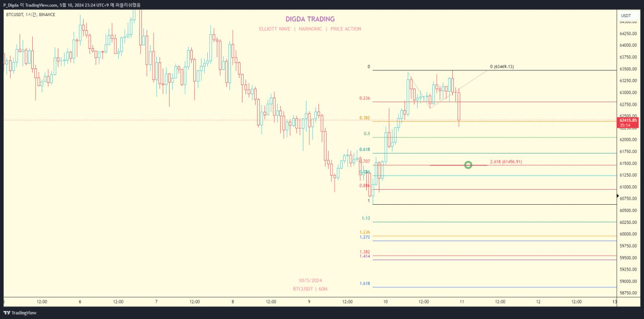Open the USDT currency selector
The height and width of the screenshot is (319, 644).
[626, 16]
